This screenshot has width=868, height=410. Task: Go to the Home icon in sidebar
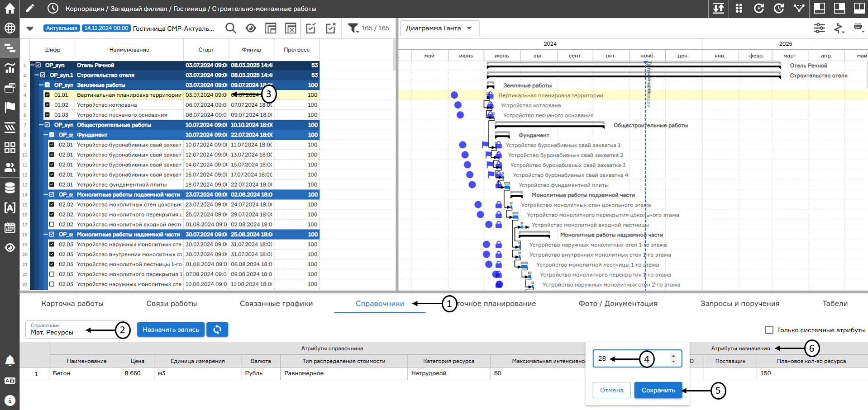click(x=10, y=8)
